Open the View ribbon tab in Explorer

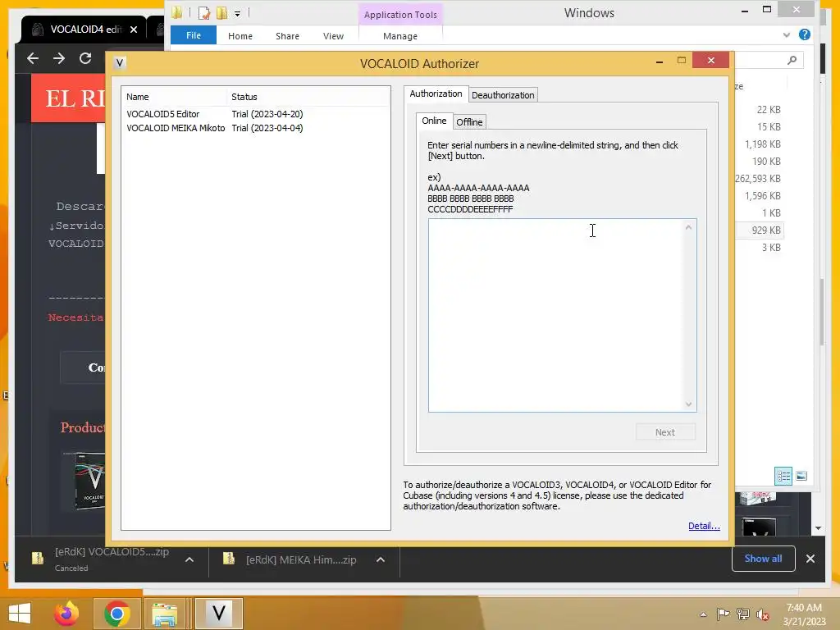pyautogui.click(x=333, y=36)
